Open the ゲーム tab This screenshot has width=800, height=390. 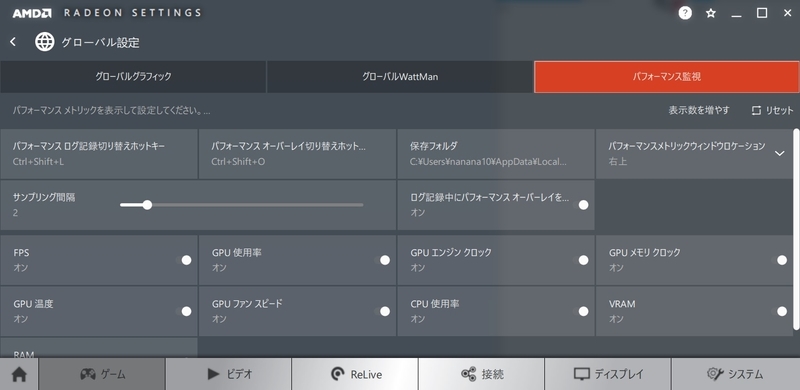102,374
